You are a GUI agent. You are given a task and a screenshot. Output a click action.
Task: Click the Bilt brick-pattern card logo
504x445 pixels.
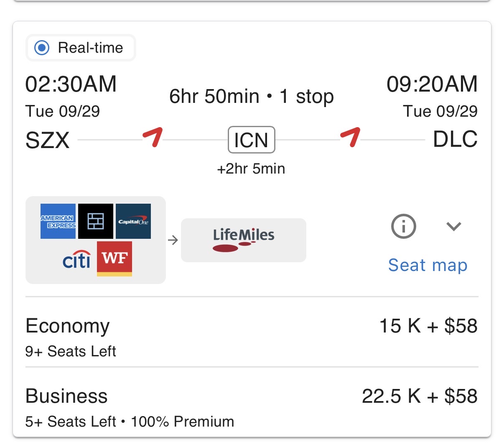point(96,221)
